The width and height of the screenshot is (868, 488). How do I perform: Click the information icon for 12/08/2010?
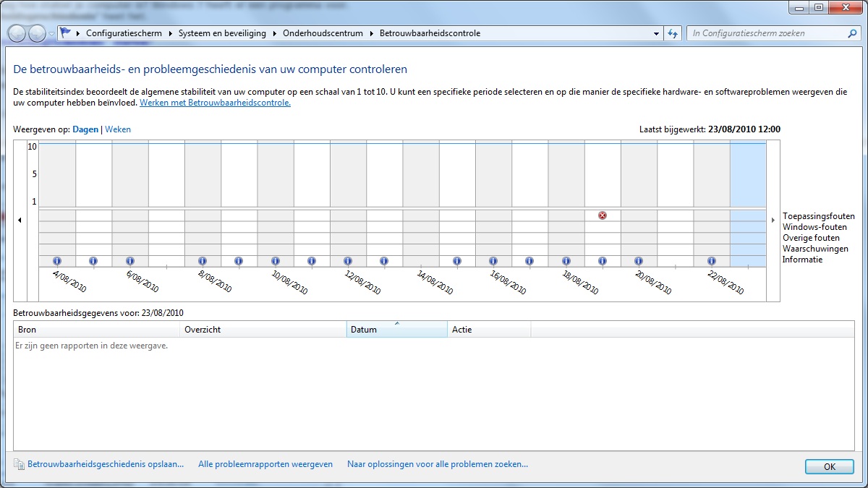tap(348, 261)
